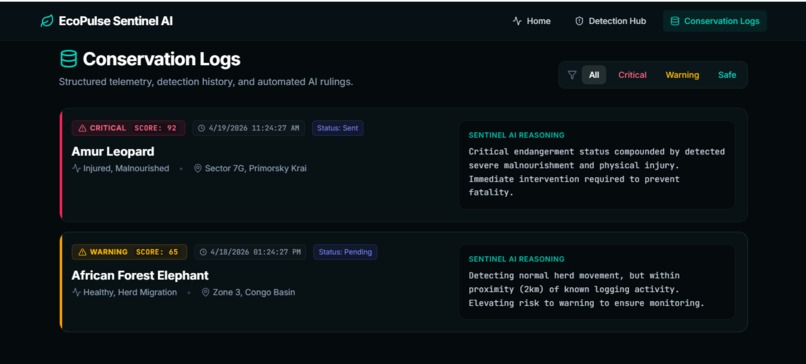The height and width of the screenshot is (364, 806).
Task: Click the database icon in Conservation Logs nav
Action: (675, 21)
